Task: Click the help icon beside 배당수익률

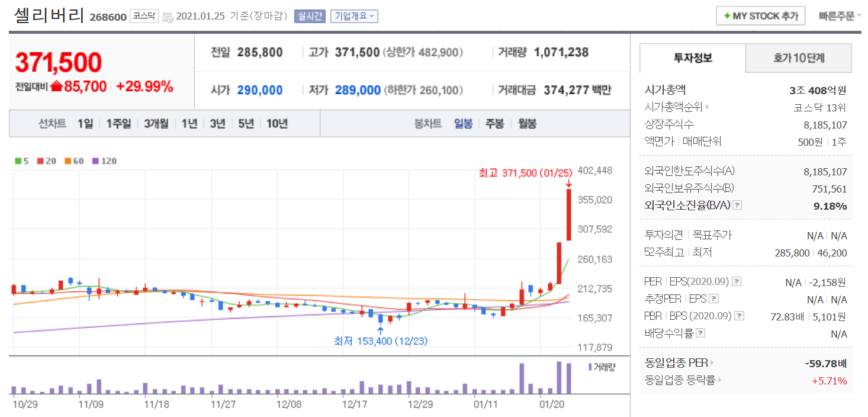Action: (700, 333)
